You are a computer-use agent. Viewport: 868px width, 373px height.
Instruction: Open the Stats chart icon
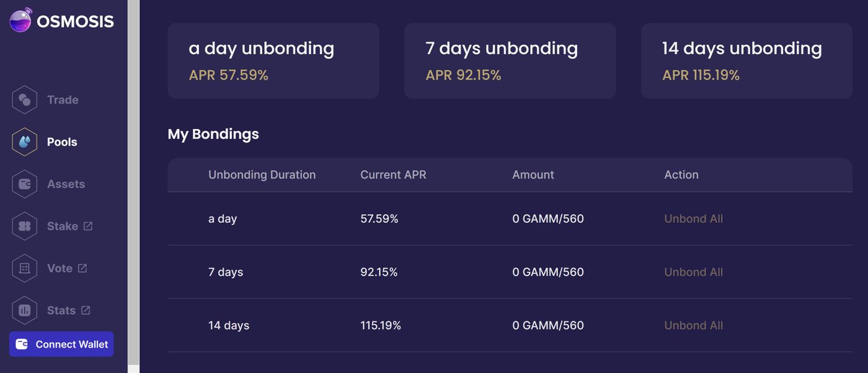25,310
